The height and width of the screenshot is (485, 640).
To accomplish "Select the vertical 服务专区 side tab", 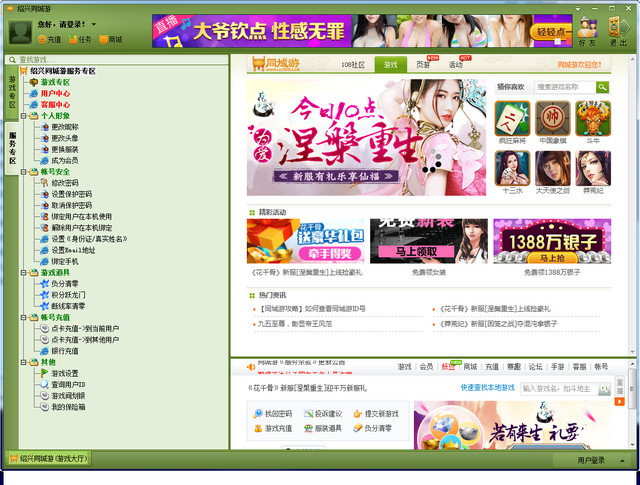I will [x=12, y=148].
